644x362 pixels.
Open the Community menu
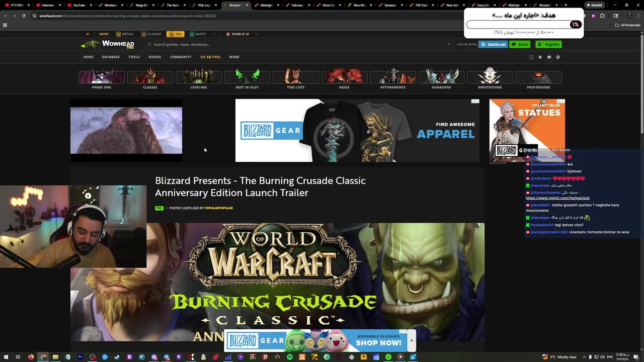click(x=181, y=57)
